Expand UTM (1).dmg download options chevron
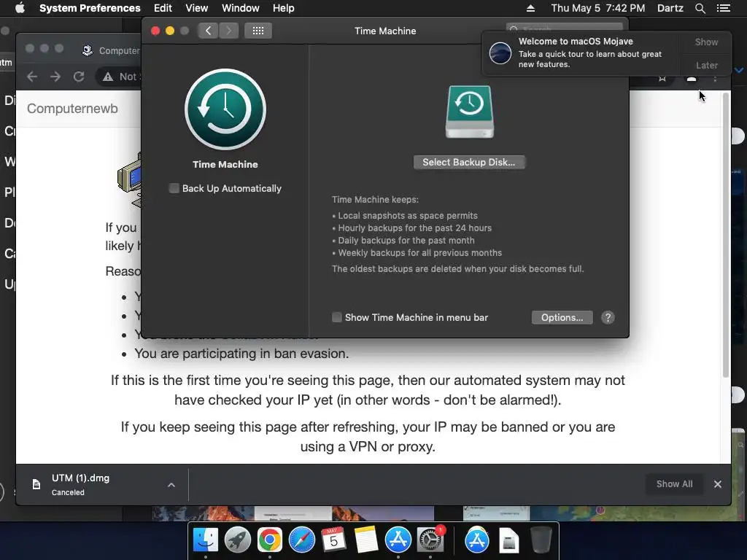The image size is (747, 560). (x=171, y=485)
